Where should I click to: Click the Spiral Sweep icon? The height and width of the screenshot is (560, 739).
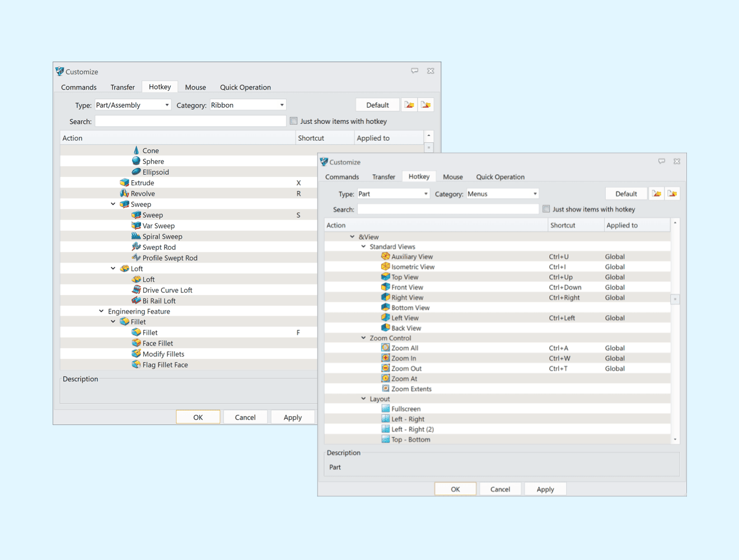(x=137, y=236)
